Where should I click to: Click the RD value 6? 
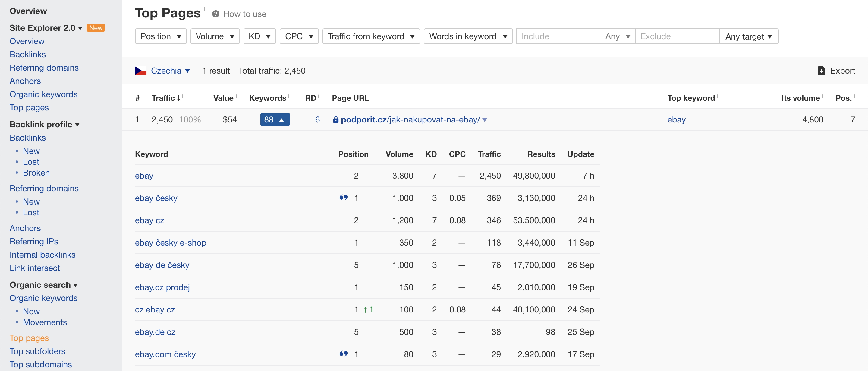(317, 120)
